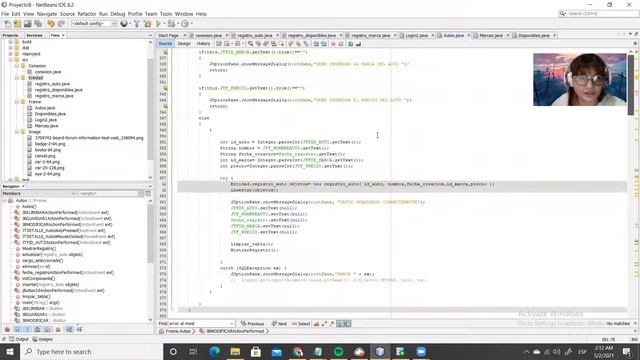Click Select in the find bar
This screenshot has width=640, height=360.
[x=301, y=324]
